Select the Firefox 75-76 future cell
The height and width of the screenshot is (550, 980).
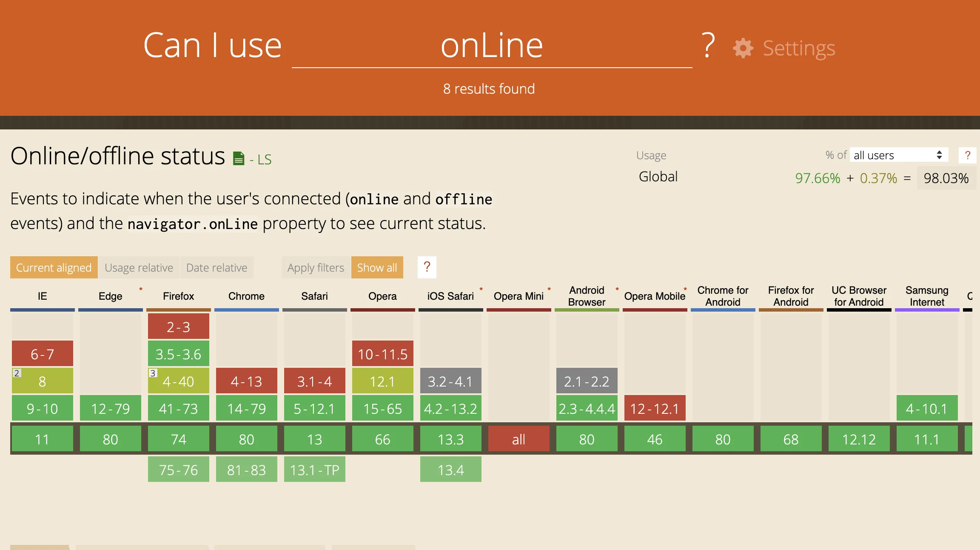pyautogui.click(x=179, y=469)
